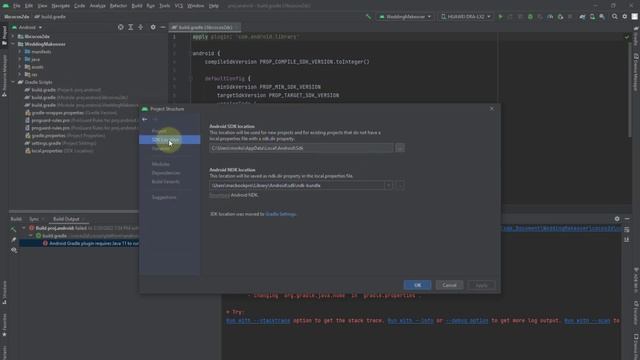
Task: Select Build Variants in Project Structure sidebar
Action: click(x=166, y=182)
